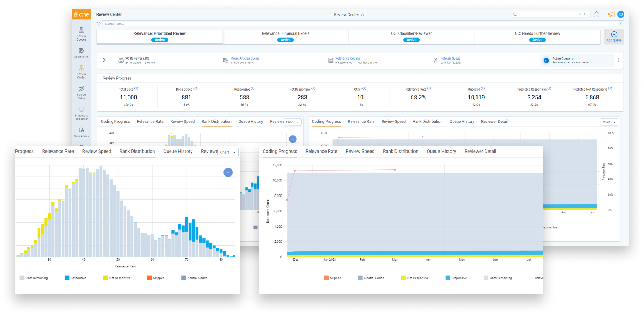Open Chart dropdown in enlarged Rank Distribution view

coord(228,152)
